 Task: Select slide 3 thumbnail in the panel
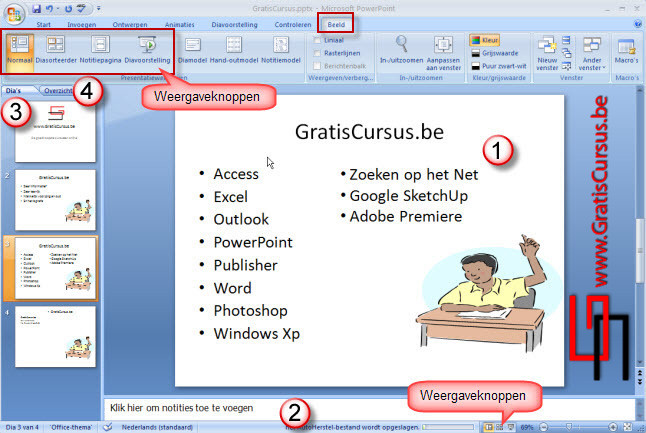coord(55,268)
